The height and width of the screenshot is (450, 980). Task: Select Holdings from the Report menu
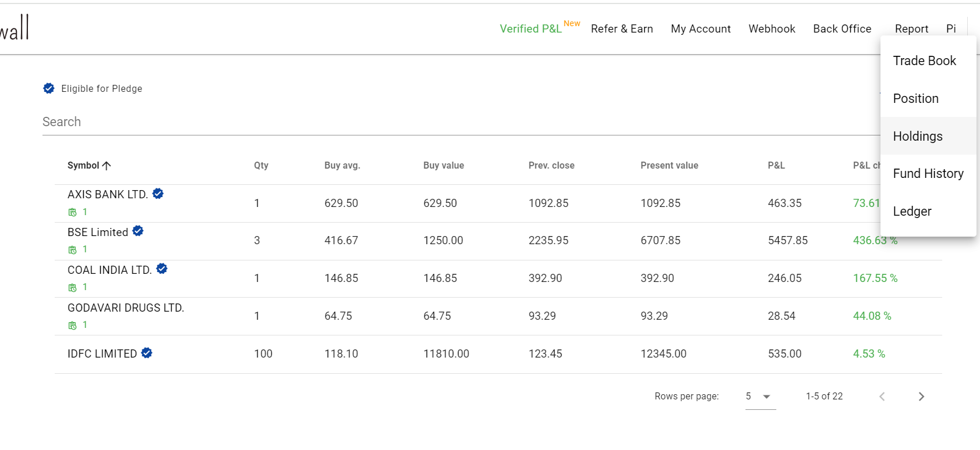pos(918,136)
